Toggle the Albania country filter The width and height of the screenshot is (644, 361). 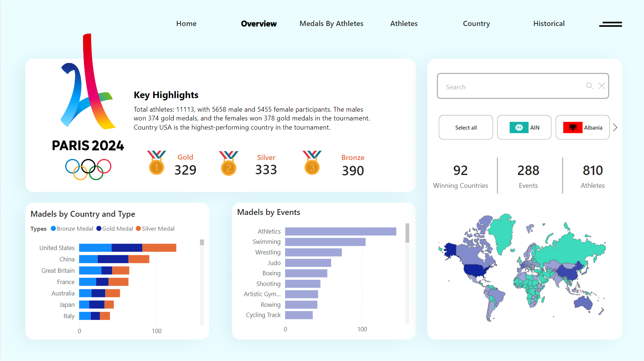(582, 127)
